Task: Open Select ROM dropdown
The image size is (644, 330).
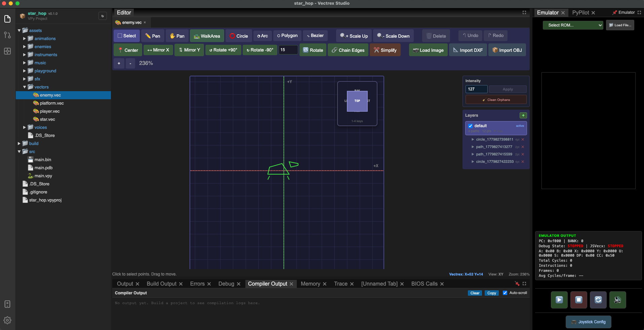Action: [x=573, y=25]
